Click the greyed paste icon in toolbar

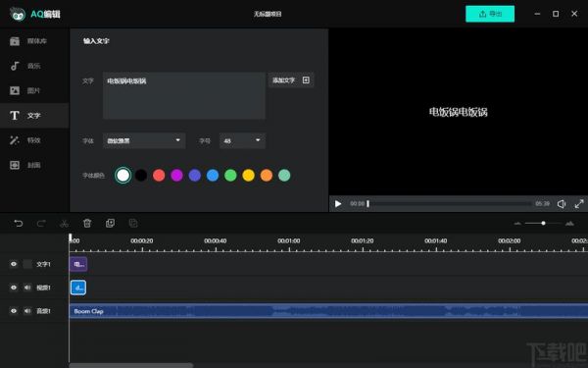point(133,224)
